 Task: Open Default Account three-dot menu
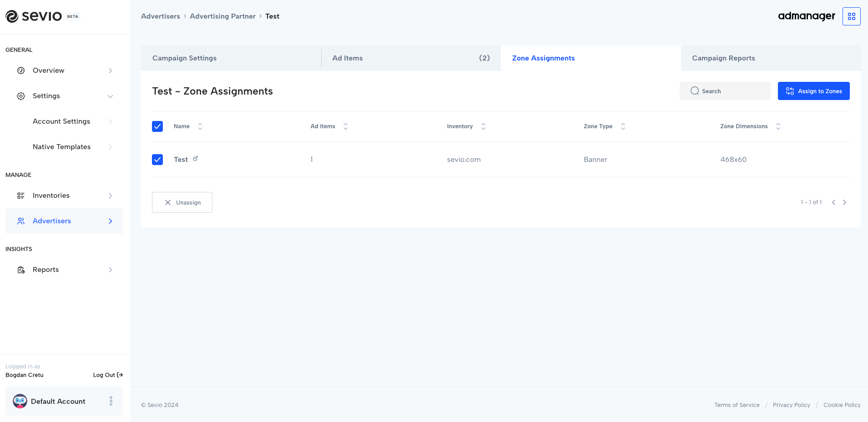point(111,401)
